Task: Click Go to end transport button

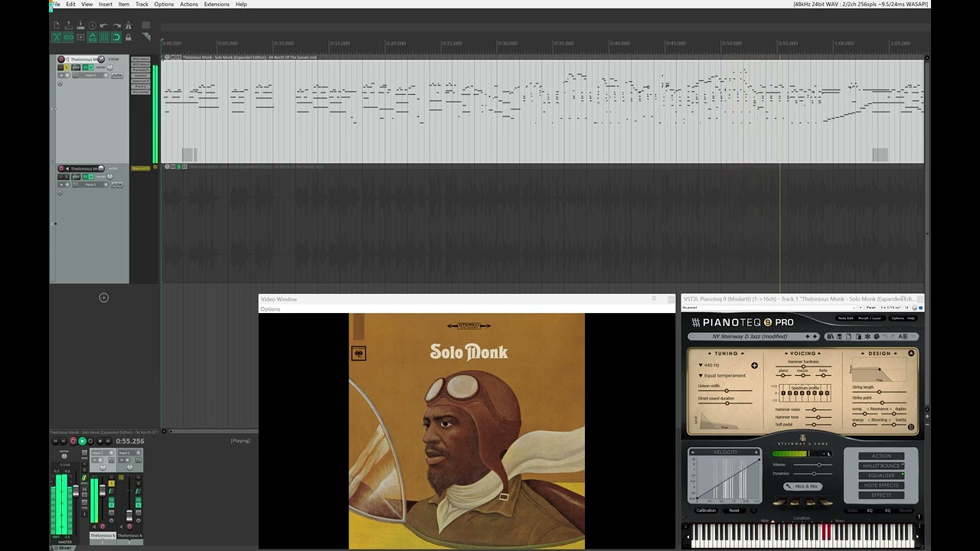Action: (x=64, y=441)
